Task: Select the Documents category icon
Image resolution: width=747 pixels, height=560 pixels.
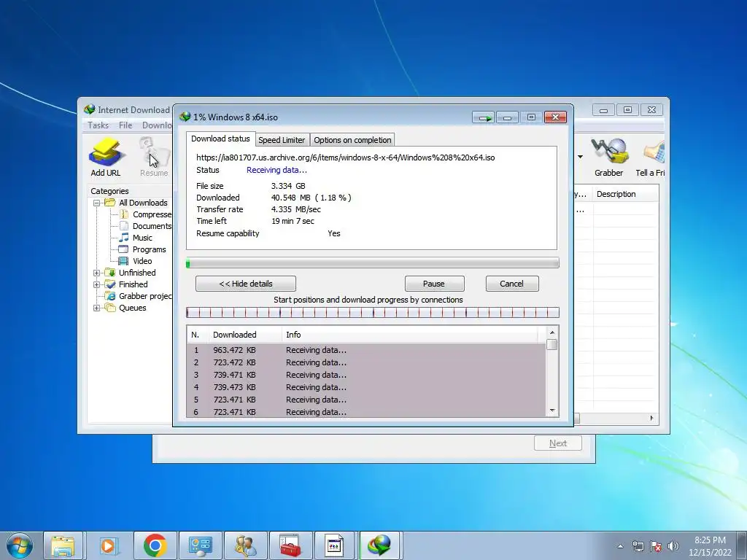Action: (124, 226)
